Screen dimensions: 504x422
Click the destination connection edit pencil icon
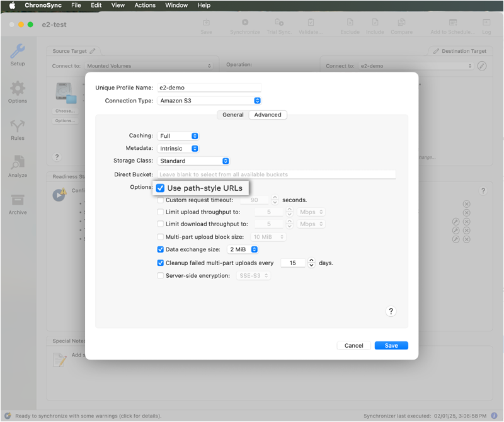pyautogui.click(x=481, y=66)
